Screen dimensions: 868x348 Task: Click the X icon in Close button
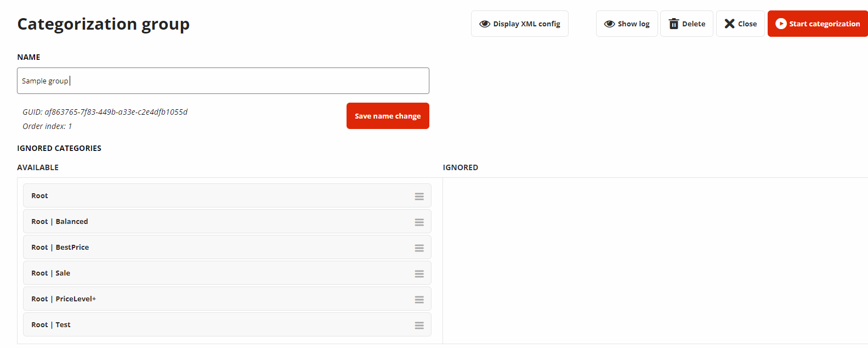[x=729, y=24]
